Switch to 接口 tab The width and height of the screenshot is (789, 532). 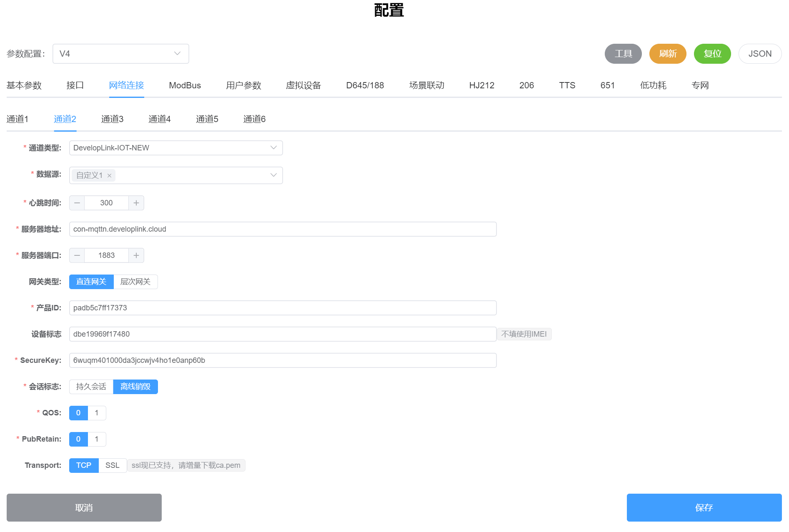pos(75,85)
